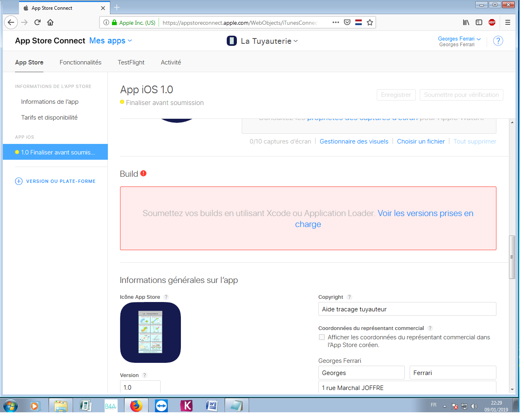524x420 pixels.
Task: Click the flag extension icon in address bar
Action: point(359,22)
